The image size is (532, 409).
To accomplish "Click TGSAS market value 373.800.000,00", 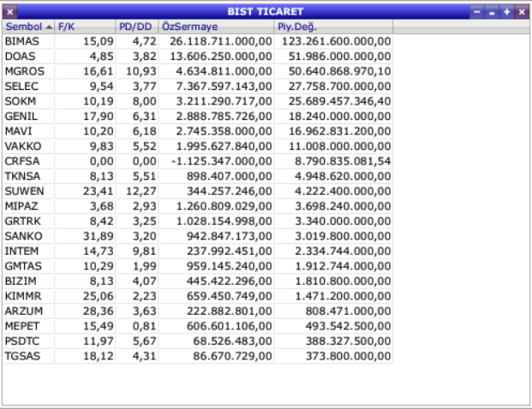I will 349,356.
